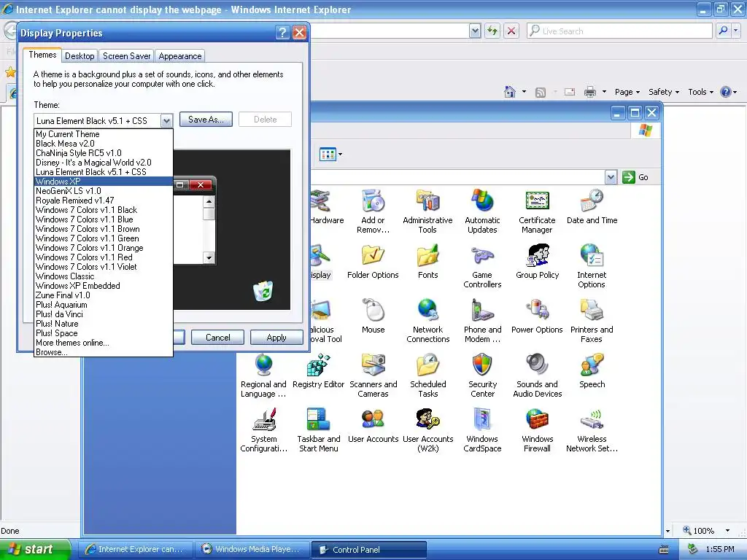This screenshot has height=560, width=747.
Task: Open Phone and Modem options icon
Action: 482,321
